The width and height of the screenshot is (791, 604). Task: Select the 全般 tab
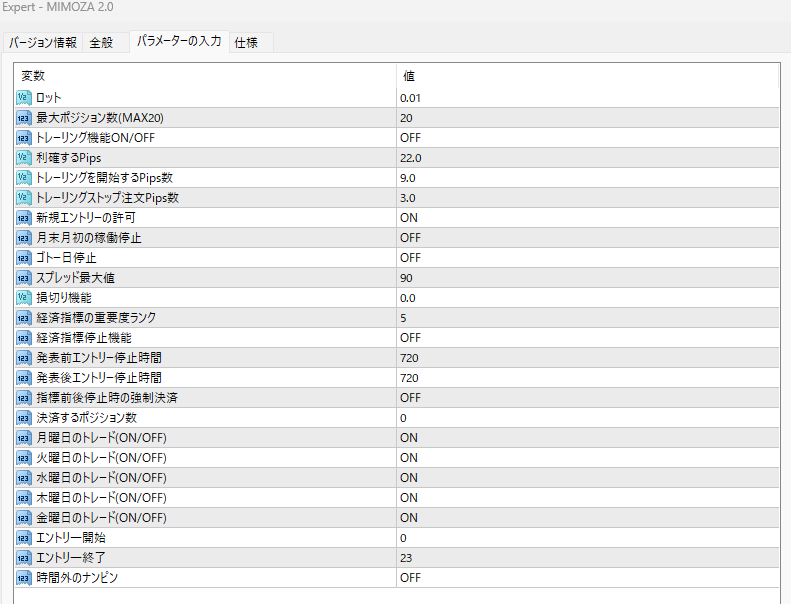point(101,42)
